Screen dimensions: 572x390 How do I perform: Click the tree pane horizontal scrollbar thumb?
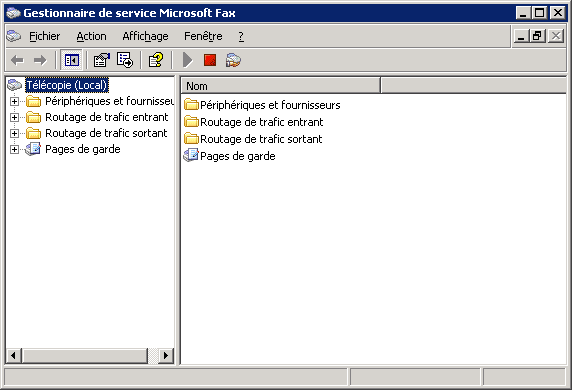tap(85, 355)
